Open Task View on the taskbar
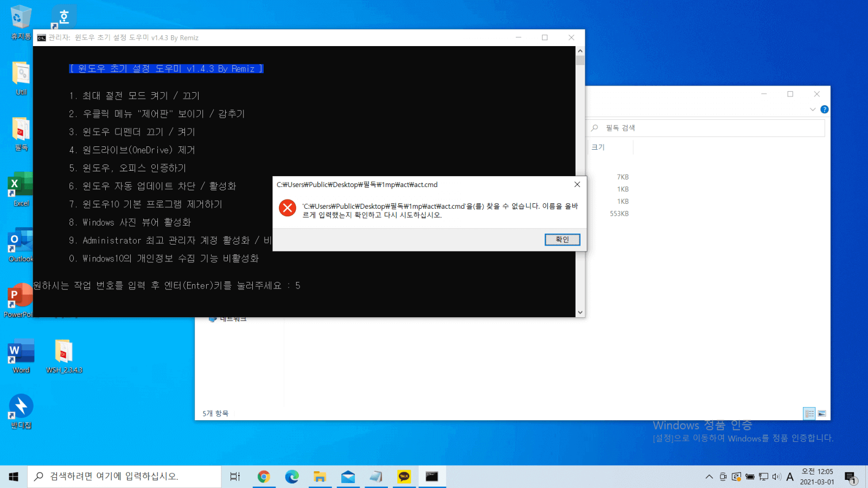868x488 pixels. [235, 477]
